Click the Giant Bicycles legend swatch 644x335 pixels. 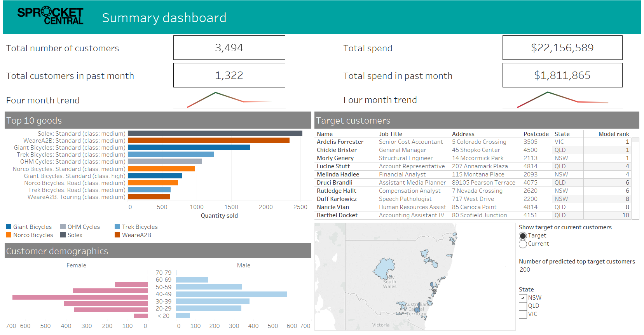point(9,227)
